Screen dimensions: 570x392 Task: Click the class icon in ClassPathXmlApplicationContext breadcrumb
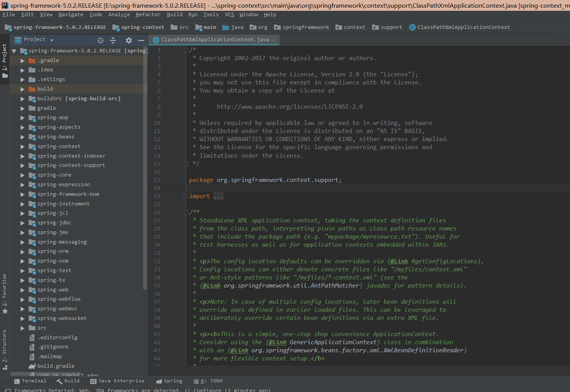point(412,27)
